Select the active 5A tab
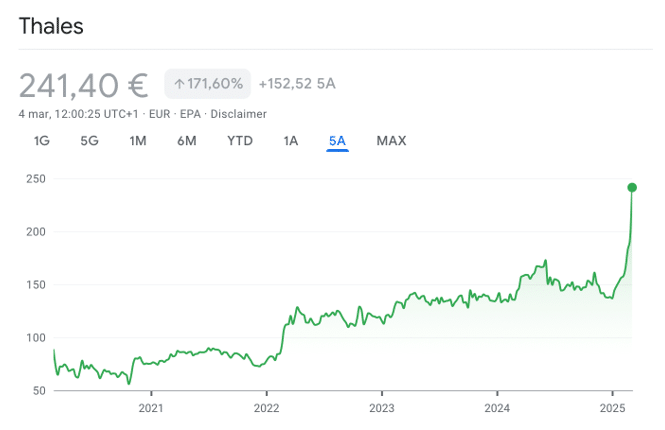The width and height of the screenshot is (665, 430). [338, 141]
